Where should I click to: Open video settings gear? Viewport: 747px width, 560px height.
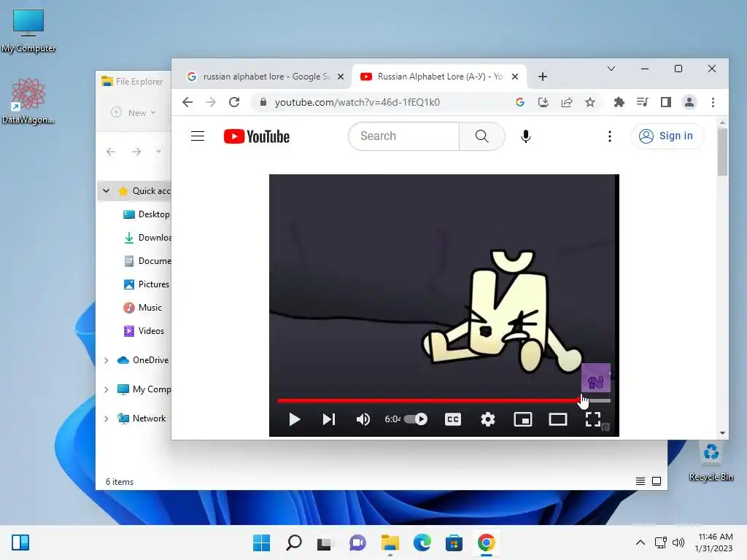488,419
